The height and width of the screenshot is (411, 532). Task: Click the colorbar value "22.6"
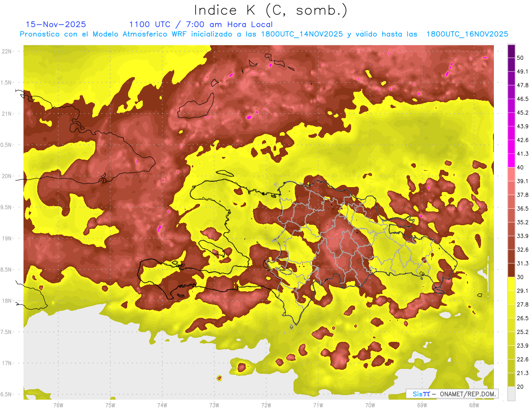[522, 360]
